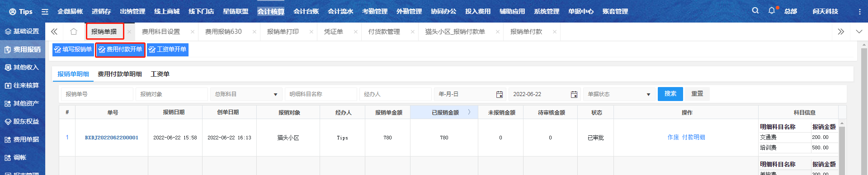Open 其他资产 in the sidebar
The image size is (868, 175).
(x=23, y=103)
